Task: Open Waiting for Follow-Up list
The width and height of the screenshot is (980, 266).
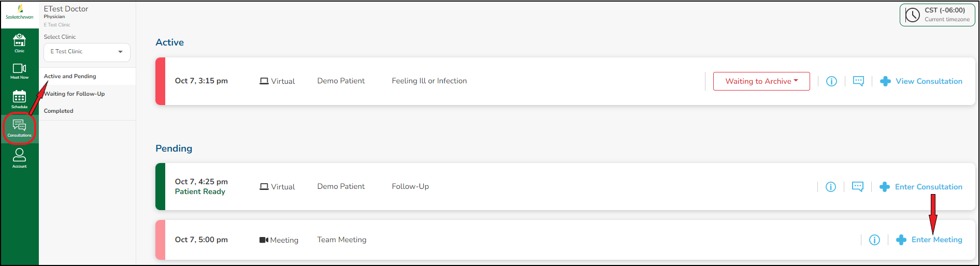Action: coord(75,94)
